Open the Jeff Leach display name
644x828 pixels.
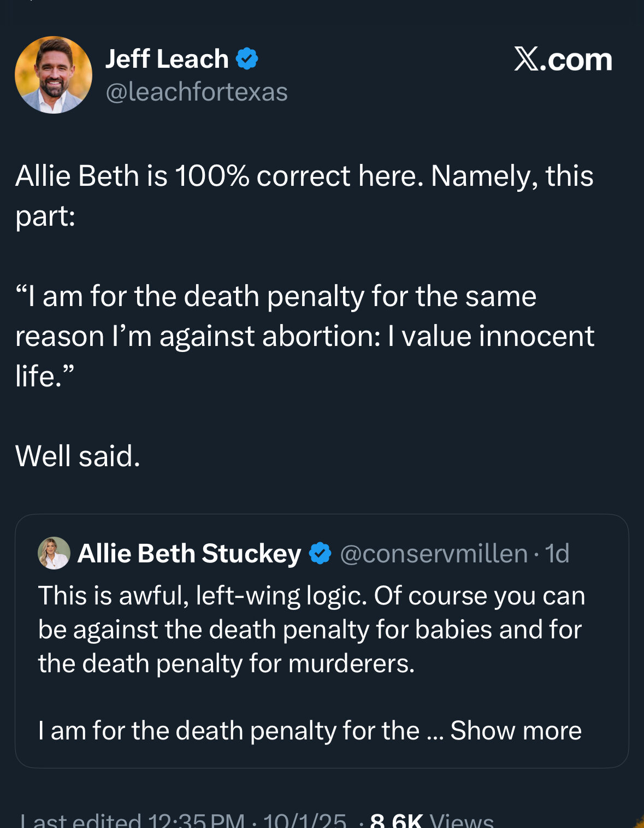[x=167, y=58]
